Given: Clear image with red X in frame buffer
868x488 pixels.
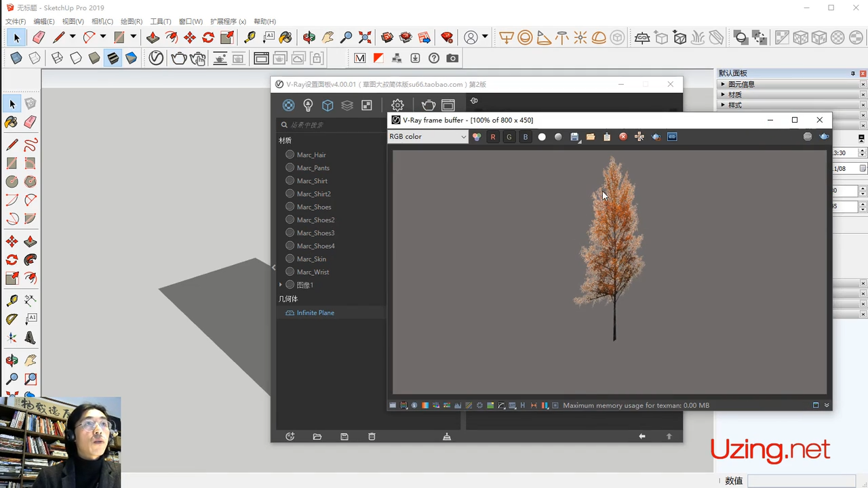Looking at the screenshot, I should pyautogui.click(x=623, y=137).
